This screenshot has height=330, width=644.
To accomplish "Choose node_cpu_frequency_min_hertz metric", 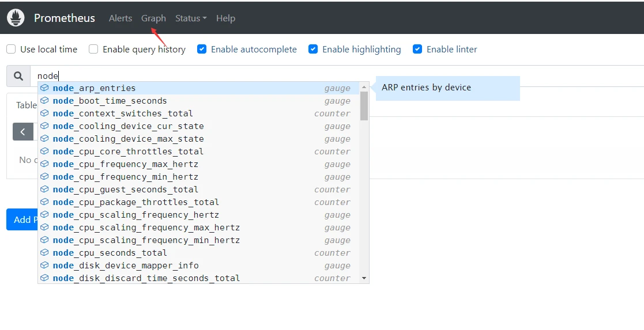I will pos(199,177).
